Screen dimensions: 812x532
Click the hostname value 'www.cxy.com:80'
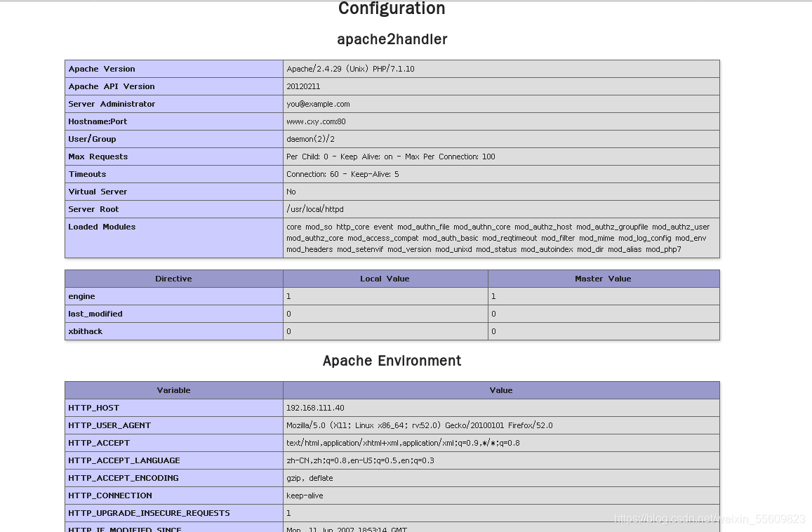(316, 121)
